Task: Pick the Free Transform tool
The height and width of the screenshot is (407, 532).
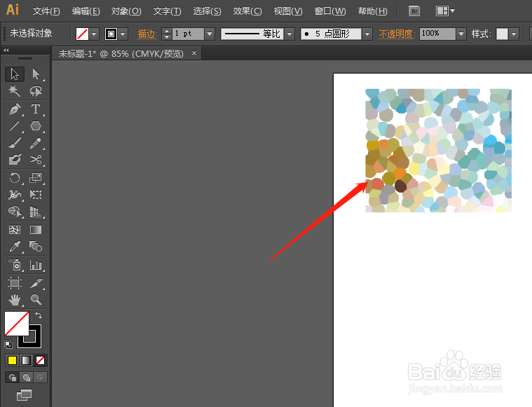Action: pyautogui.click(x=36, y=195)
